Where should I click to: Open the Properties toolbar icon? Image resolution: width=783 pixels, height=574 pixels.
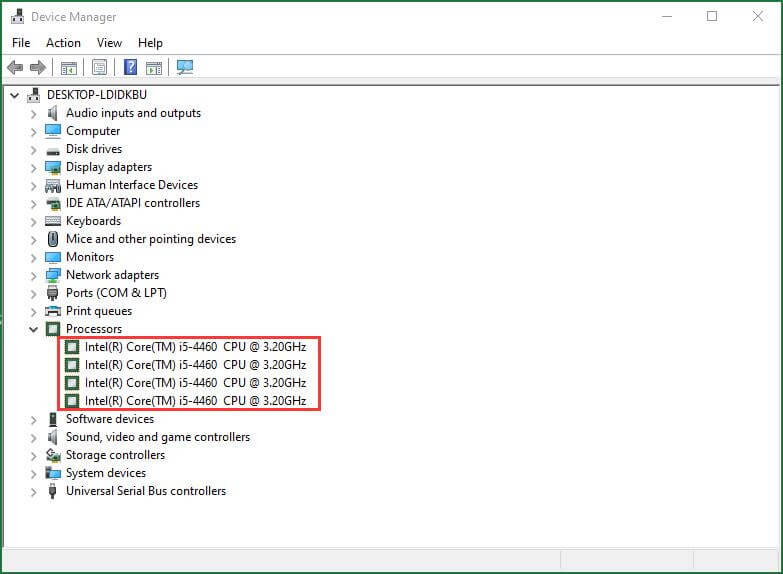point(99,67)
